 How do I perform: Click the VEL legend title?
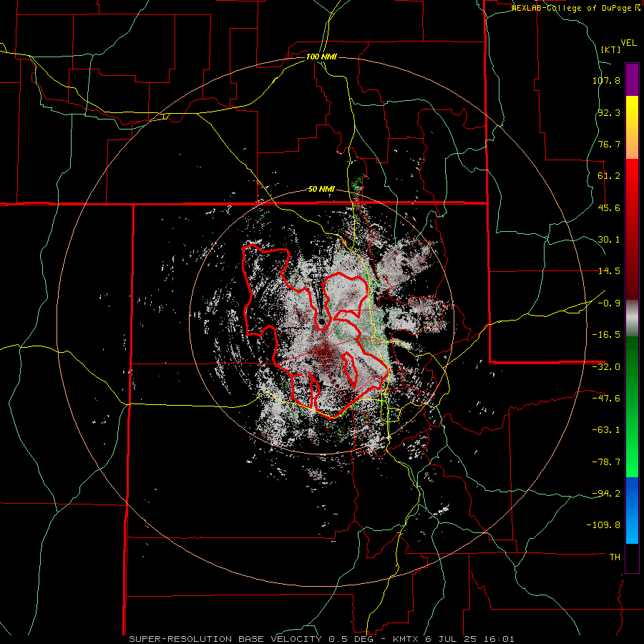coord(628,43)
